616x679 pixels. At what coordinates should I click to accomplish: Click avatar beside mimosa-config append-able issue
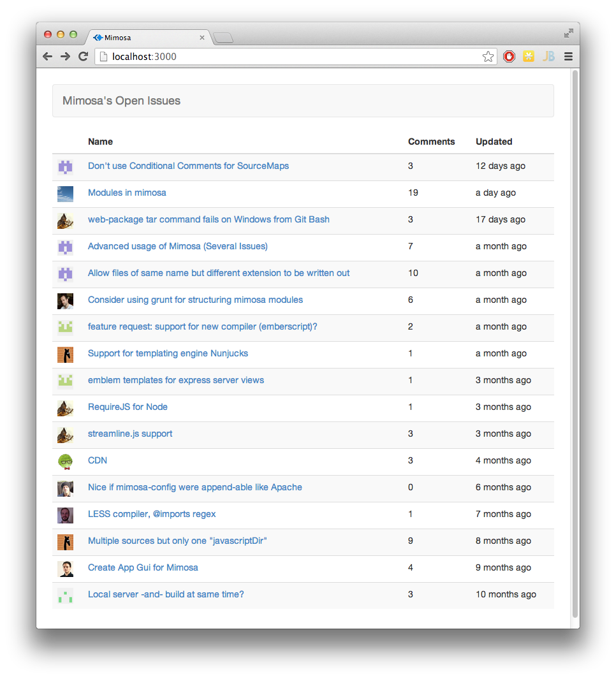coord(66,488)
